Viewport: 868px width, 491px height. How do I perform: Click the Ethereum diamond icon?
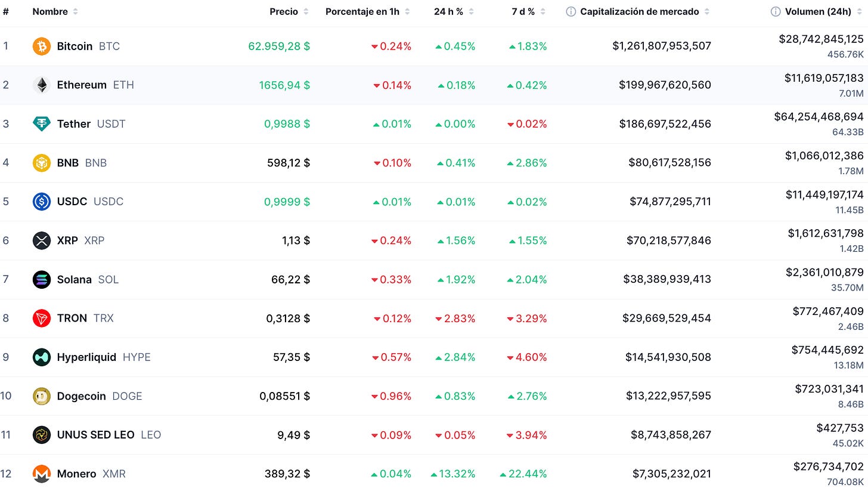42,85
